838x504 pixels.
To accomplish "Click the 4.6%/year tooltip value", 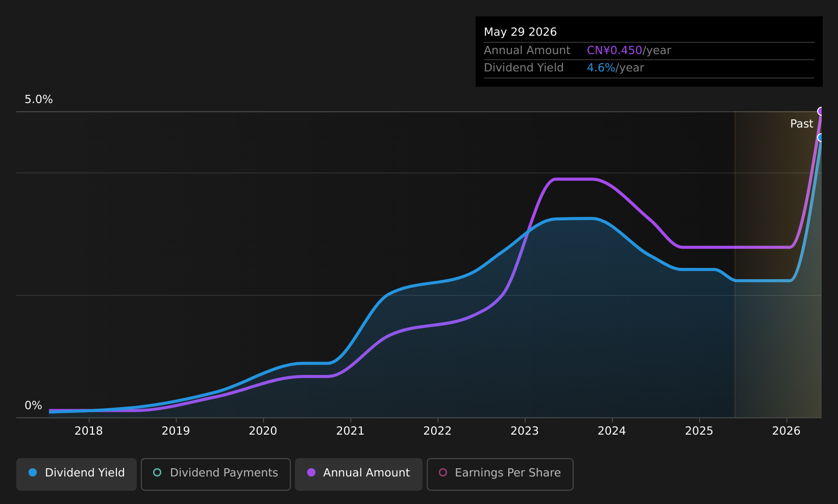I will coord(615,68).
